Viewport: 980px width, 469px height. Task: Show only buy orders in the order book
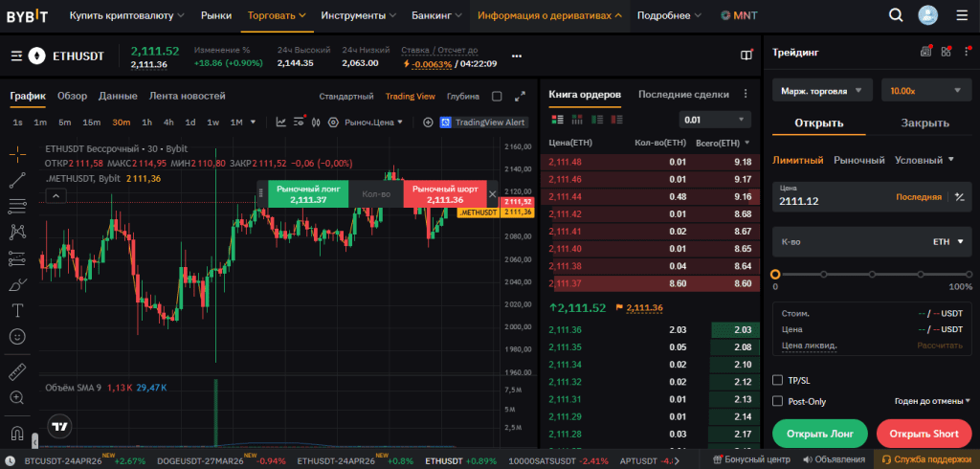(x=597, y=119)
